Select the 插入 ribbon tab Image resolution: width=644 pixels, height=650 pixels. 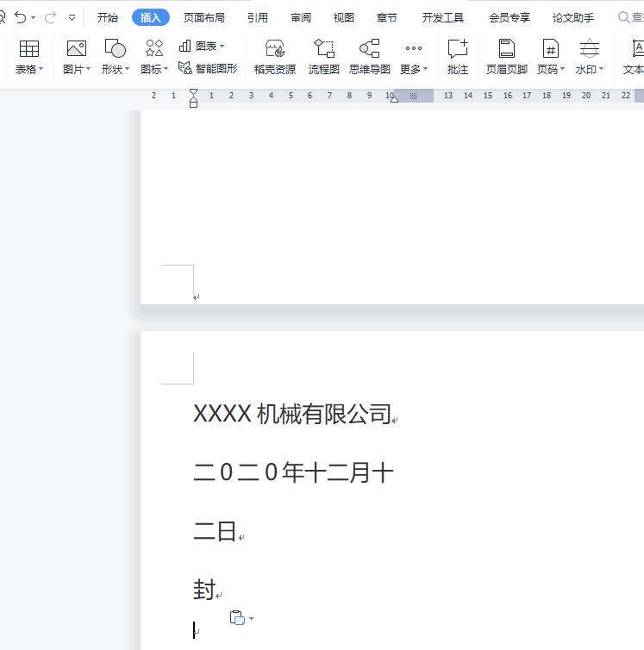tap(151, 17)
